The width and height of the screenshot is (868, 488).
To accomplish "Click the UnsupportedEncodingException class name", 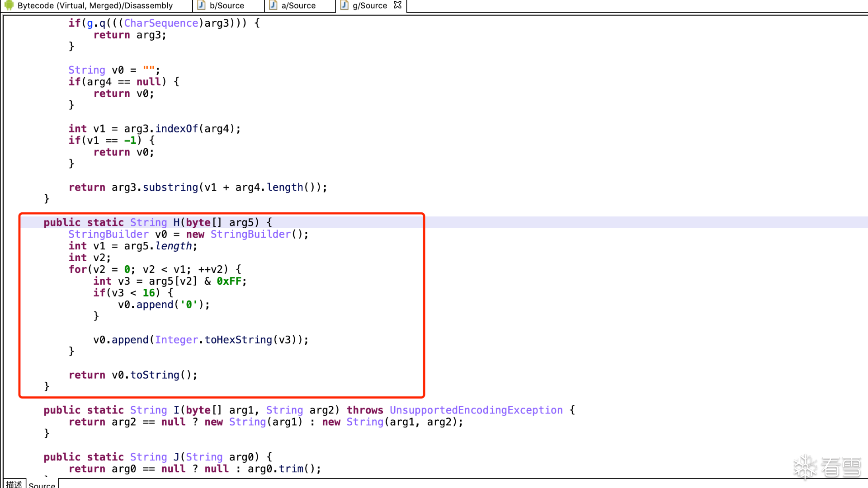I will tap(476, 410).
